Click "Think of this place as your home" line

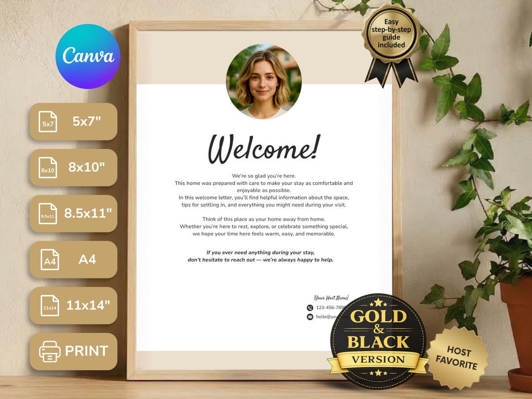[264, 219]
